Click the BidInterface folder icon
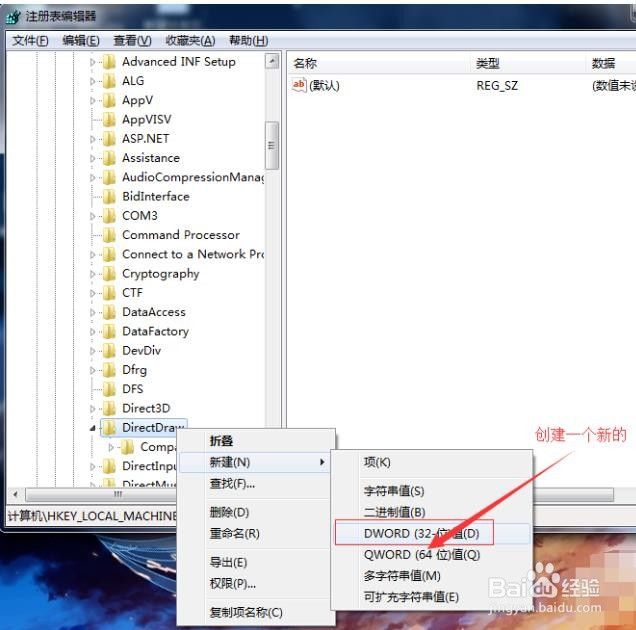The width and height of the screenshot is (636, 630). (x=109, y=196)
